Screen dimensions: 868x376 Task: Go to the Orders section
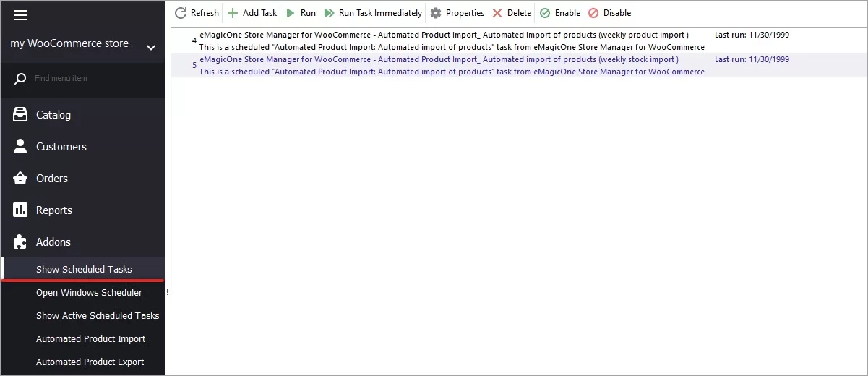click(52, 179)
